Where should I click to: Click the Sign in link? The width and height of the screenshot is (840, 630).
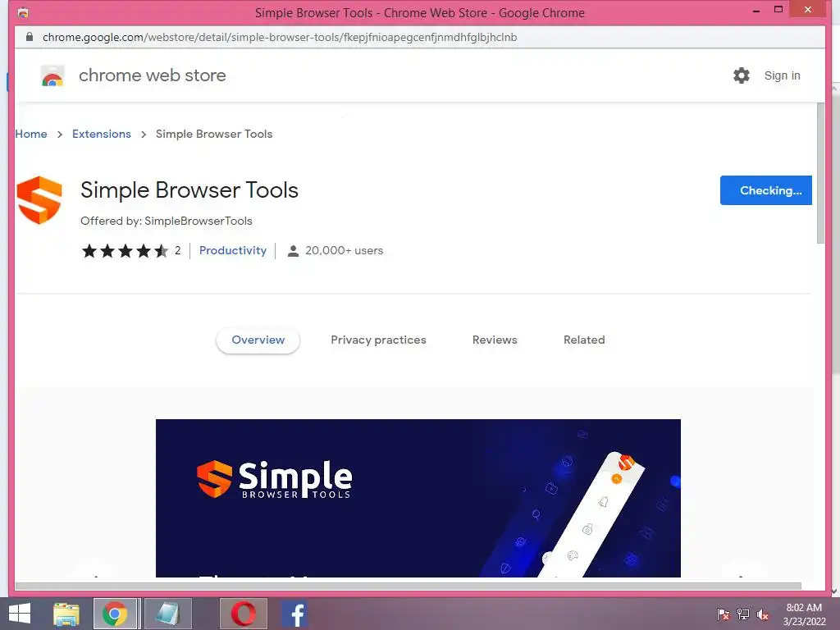click(782, 75)
